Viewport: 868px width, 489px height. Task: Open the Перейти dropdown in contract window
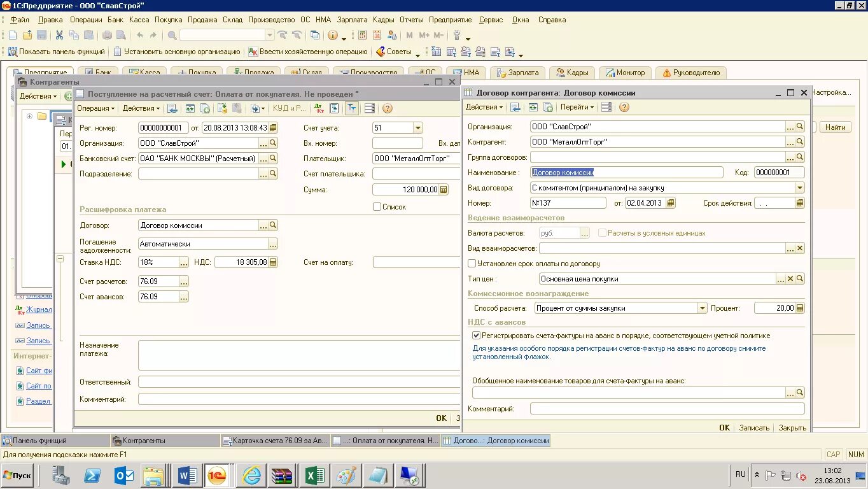pyautogui.click(x=577, y=107)
